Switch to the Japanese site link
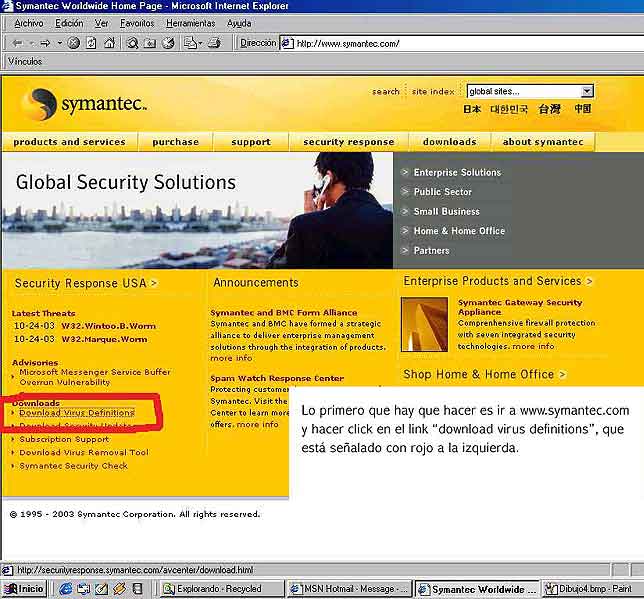Screen dimensions: 644x599 472,109
